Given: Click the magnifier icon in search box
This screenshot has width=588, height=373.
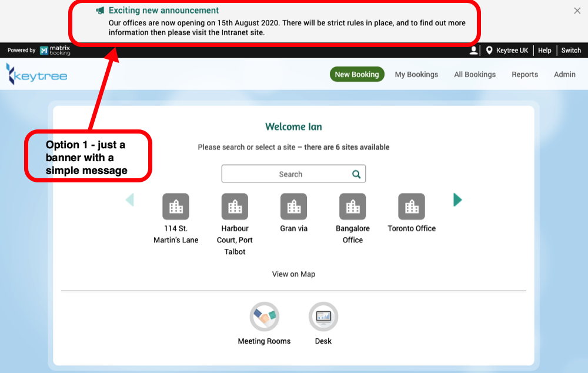Looking at the screenshot, I should pos(356,174).
